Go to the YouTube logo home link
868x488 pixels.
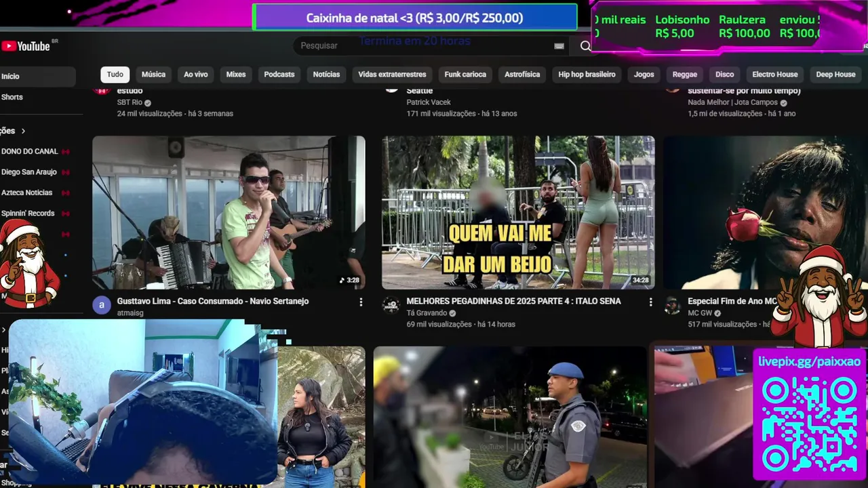(26, 46)
